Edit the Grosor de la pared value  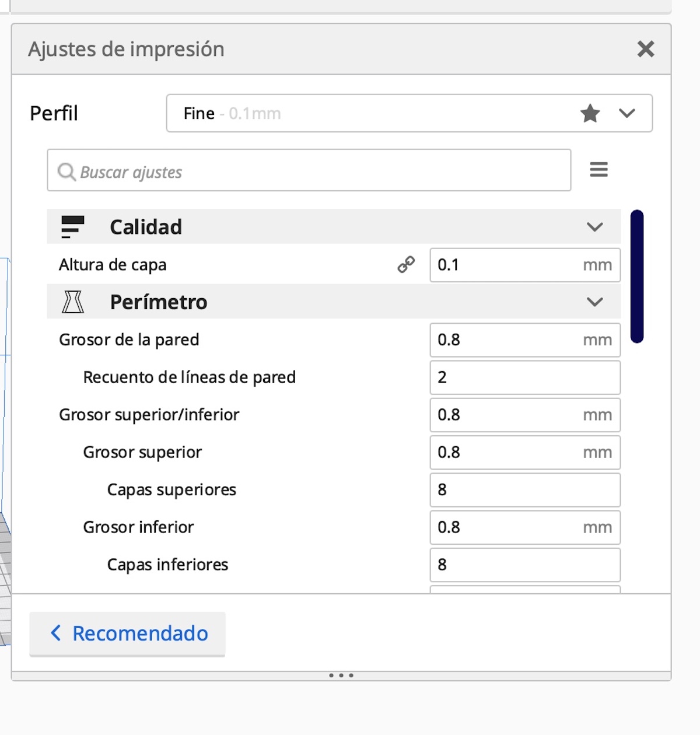point(508,340)
